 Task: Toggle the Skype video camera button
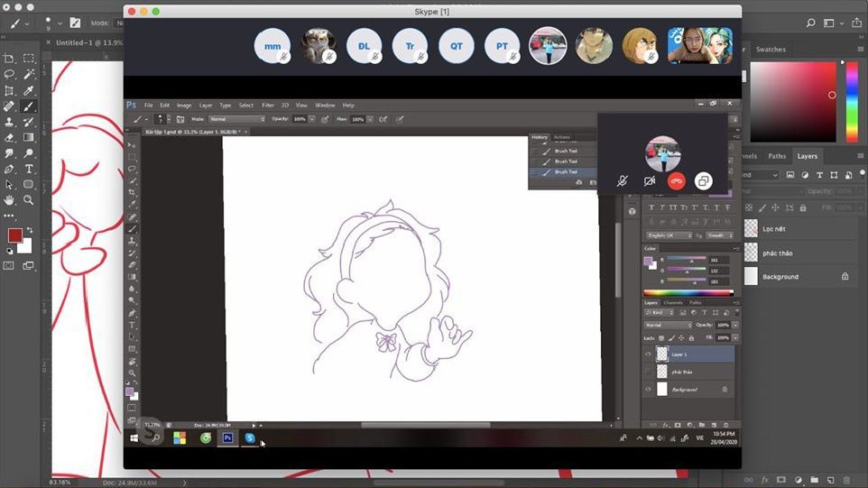(649, 181)
